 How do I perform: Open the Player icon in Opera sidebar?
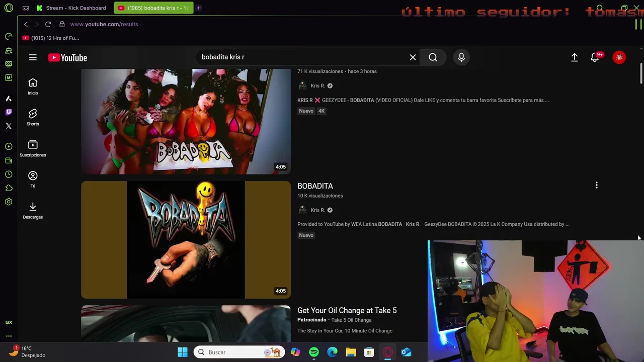coord(9,146)
